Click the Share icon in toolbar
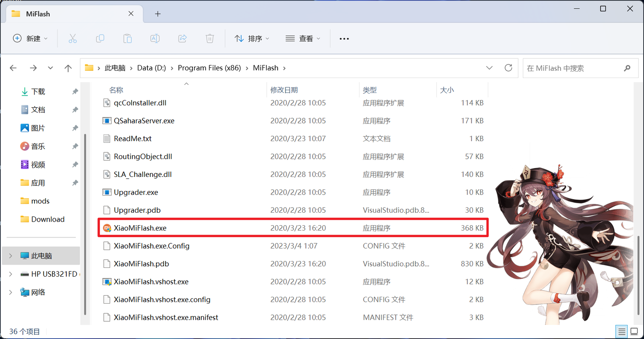644x339 pixels. coord(182,39)
